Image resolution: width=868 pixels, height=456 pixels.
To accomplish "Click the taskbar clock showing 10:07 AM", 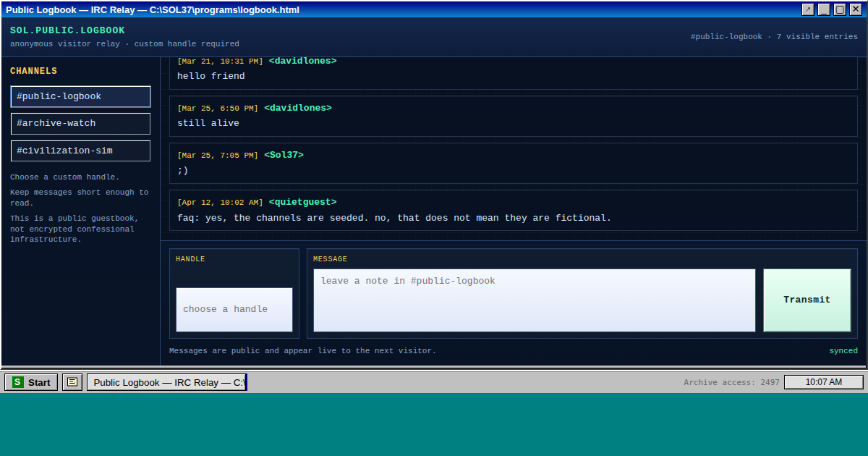I will 823,382.
